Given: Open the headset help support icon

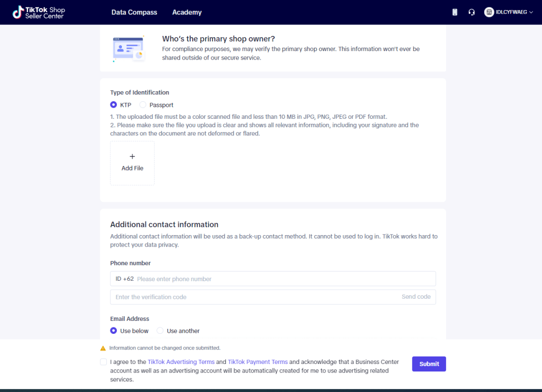Looking at the screenshot, I should [472, 13].
